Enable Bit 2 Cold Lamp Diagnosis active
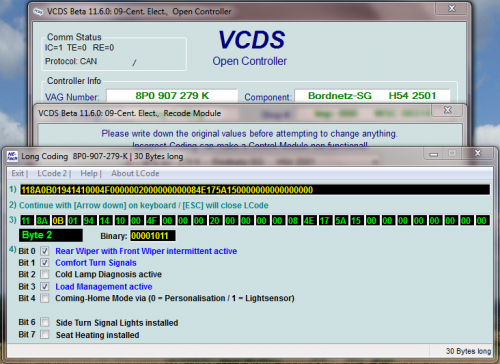 [x=45, y=274]
